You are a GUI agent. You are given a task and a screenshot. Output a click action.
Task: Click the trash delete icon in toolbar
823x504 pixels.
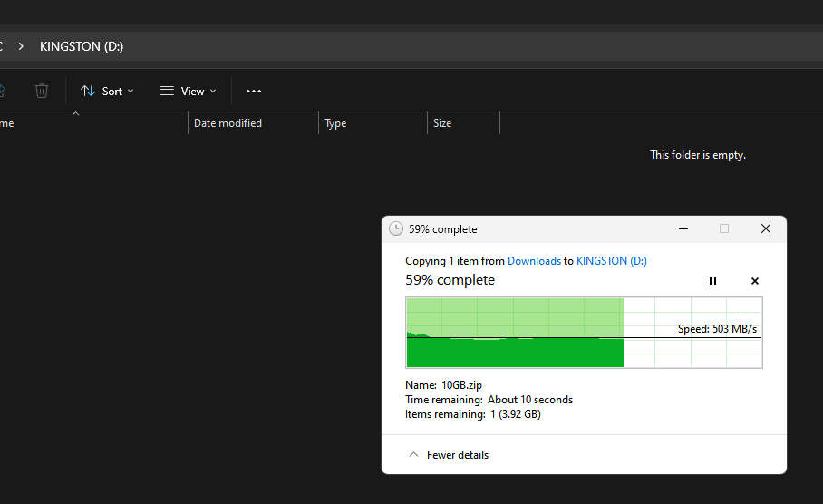click(x=42, y=91)
